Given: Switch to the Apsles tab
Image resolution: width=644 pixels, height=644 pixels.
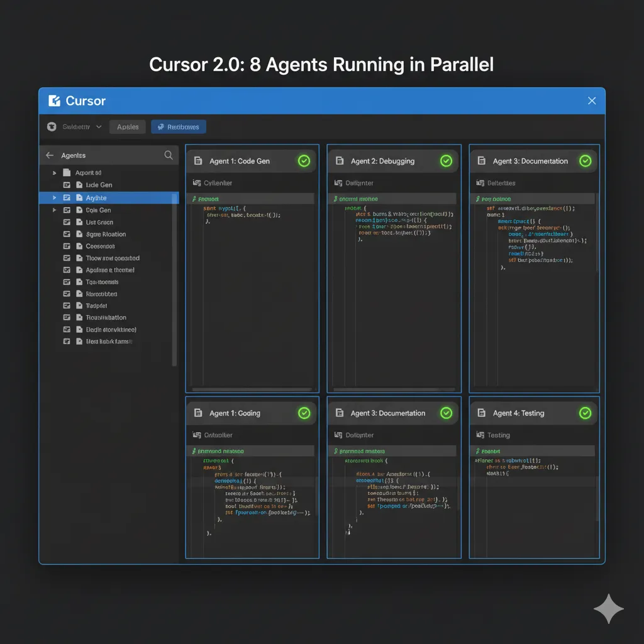Looking at the screenshot, I should point(127,126).
